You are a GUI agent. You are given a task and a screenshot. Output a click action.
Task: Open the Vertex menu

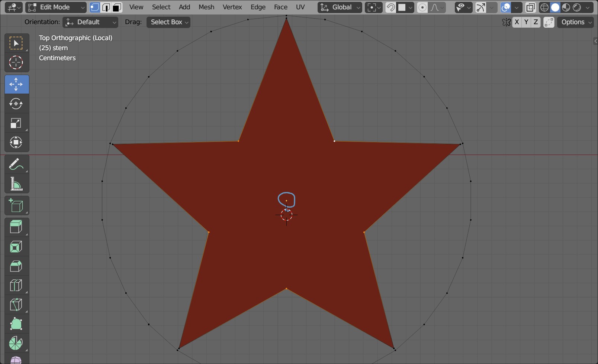point(232,7)
